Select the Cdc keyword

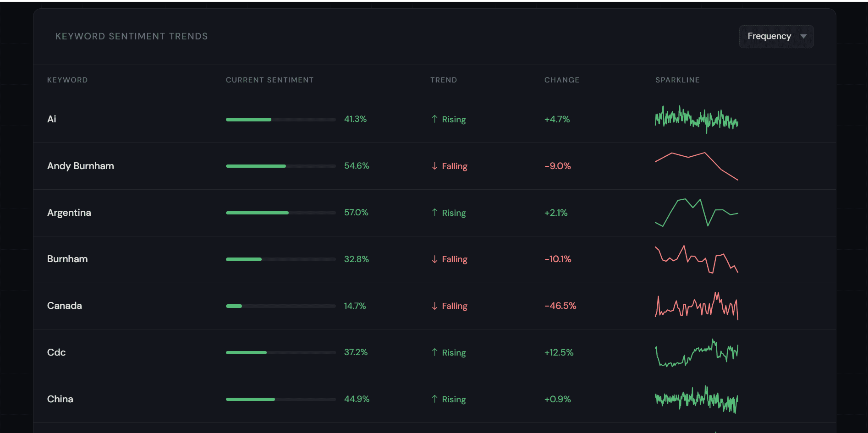(56, 352)
